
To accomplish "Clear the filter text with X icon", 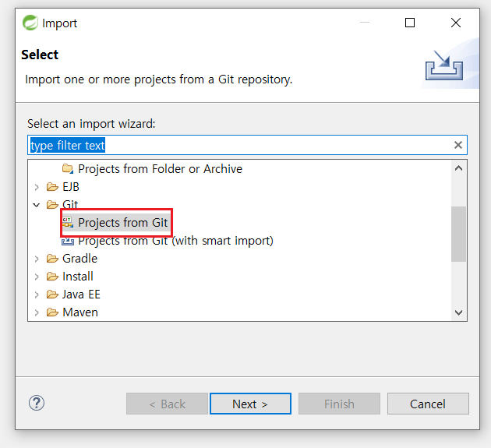I will pyautogui.click(x=458, y=145).
